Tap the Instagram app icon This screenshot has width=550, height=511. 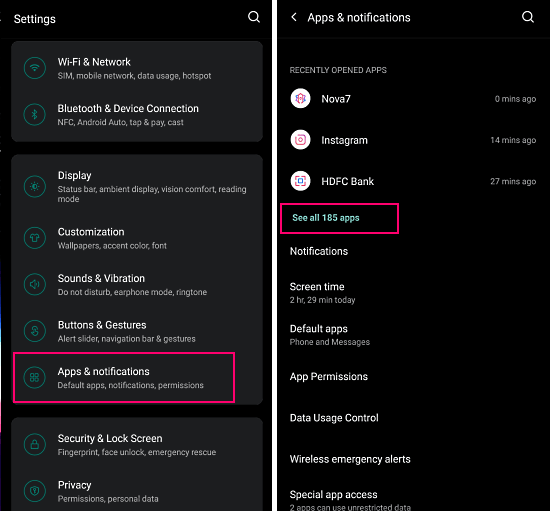301,140
